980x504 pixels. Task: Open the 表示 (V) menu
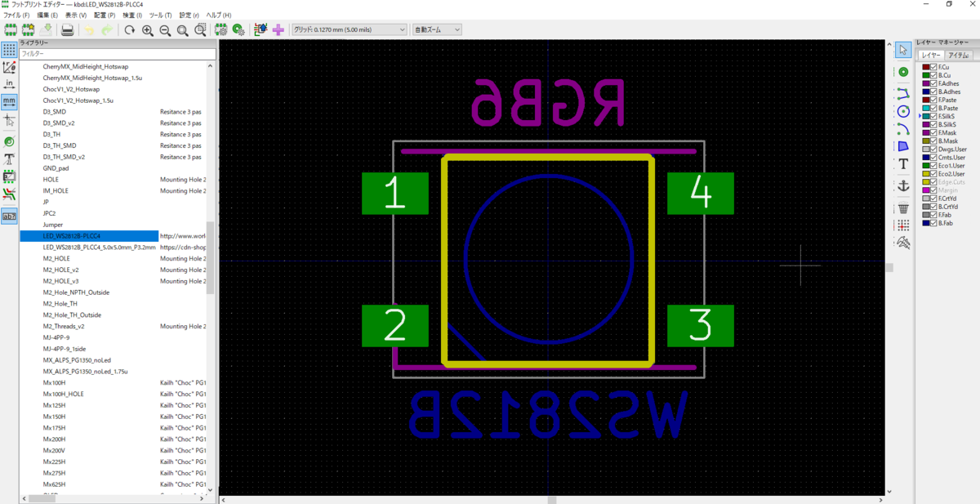[x=76, y=16]
